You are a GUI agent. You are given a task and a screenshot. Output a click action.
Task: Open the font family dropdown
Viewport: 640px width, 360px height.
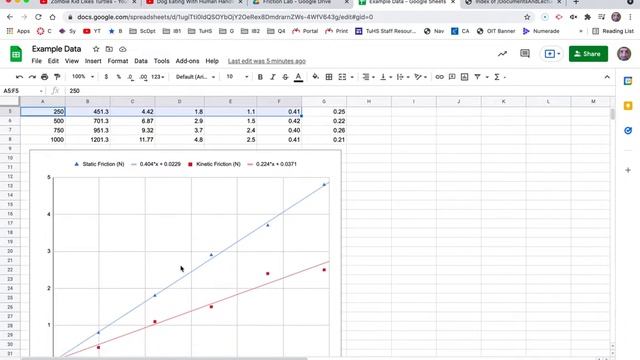coord(195,77)
